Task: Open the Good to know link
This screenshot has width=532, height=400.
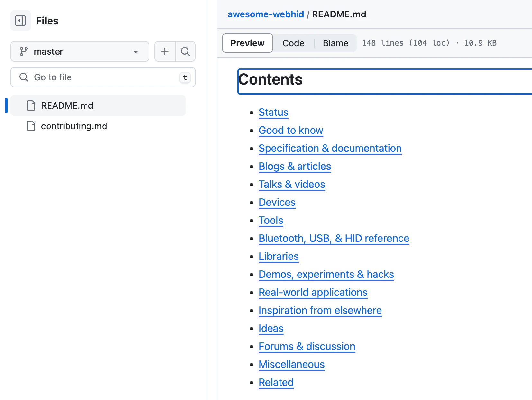Action: (x=291, y=130)
